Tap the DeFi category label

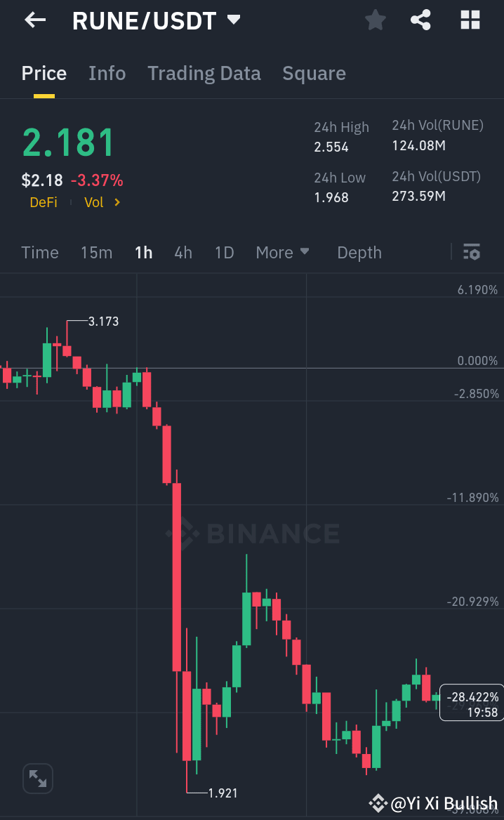click(43, 202)
